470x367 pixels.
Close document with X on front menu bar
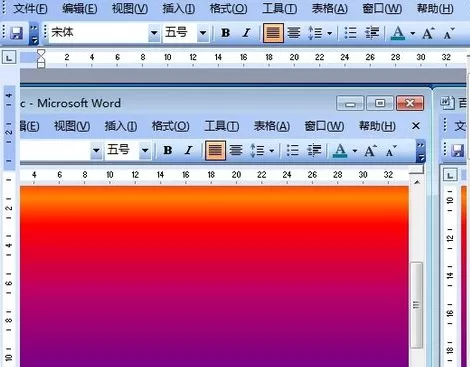[x=416, y=126]
